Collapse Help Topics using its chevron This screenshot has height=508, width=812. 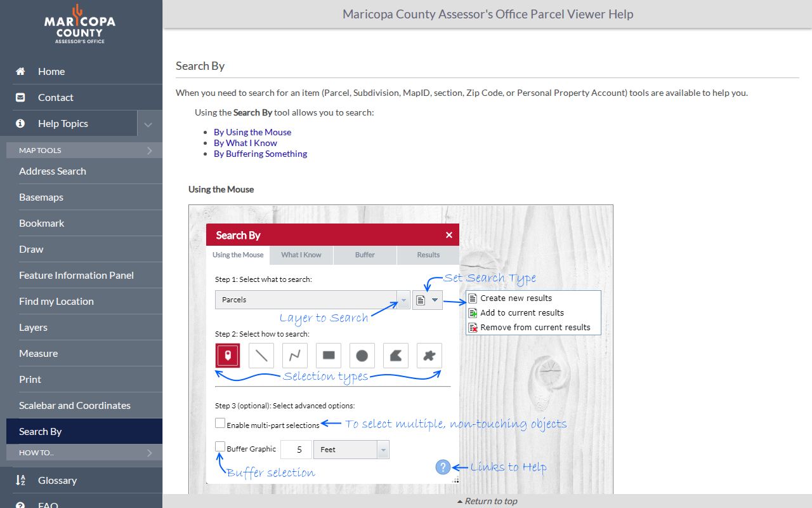coord(148,124)
